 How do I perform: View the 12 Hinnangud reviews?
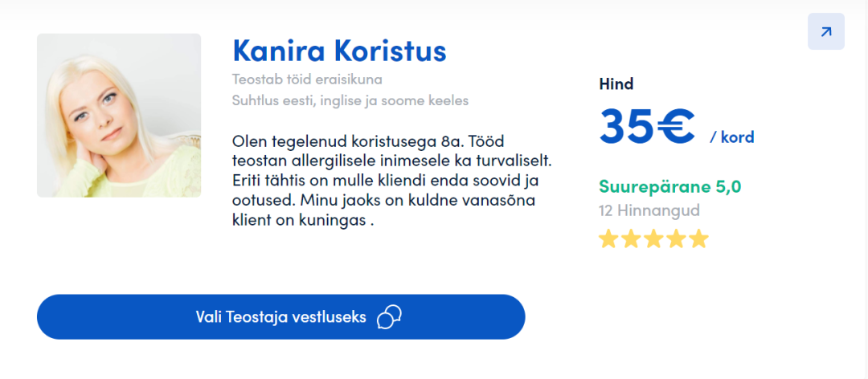coord(649,211)
